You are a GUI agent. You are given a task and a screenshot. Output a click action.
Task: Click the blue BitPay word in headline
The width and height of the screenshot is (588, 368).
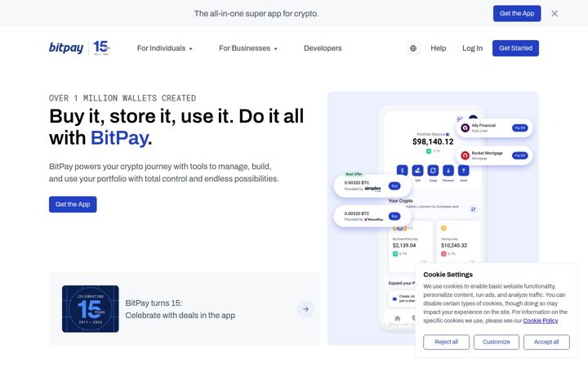coord(119,138)
